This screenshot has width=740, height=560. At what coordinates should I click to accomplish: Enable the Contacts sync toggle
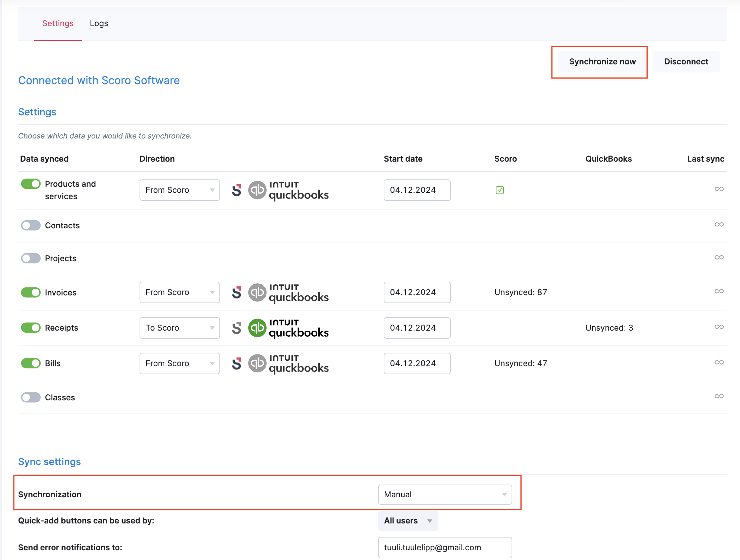tap(31, 225)
